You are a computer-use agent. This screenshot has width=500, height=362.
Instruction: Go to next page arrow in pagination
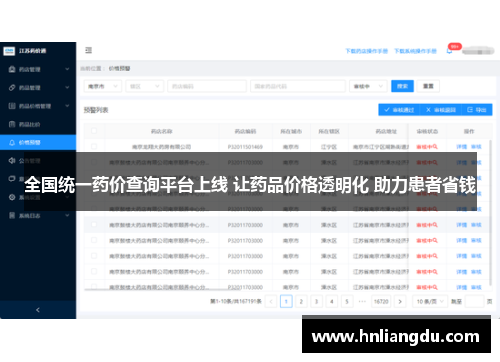tap(400, 302)
